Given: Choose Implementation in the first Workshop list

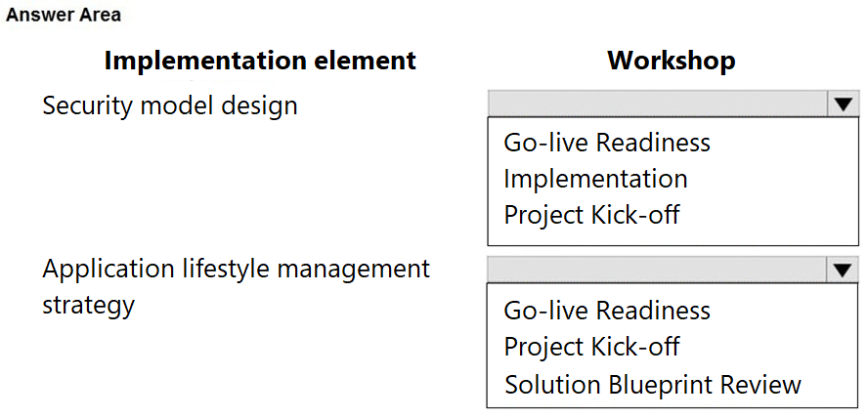Looking at the screenshot, I should 595,179.
